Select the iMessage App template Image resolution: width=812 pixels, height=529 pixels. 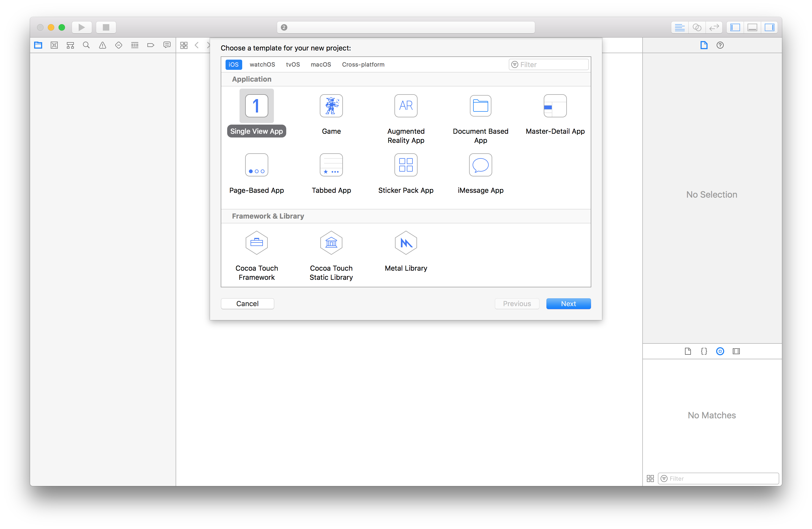[480, 173]
